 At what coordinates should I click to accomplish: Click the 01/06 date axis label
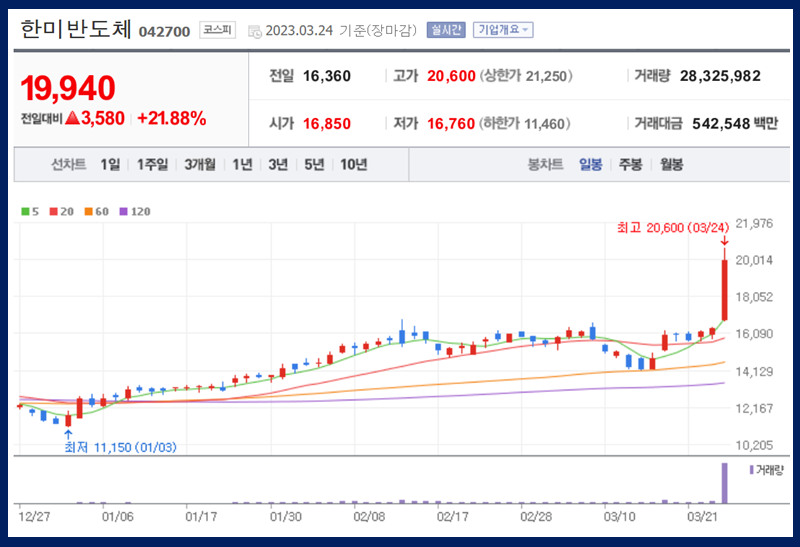click(x=117, y=517)
